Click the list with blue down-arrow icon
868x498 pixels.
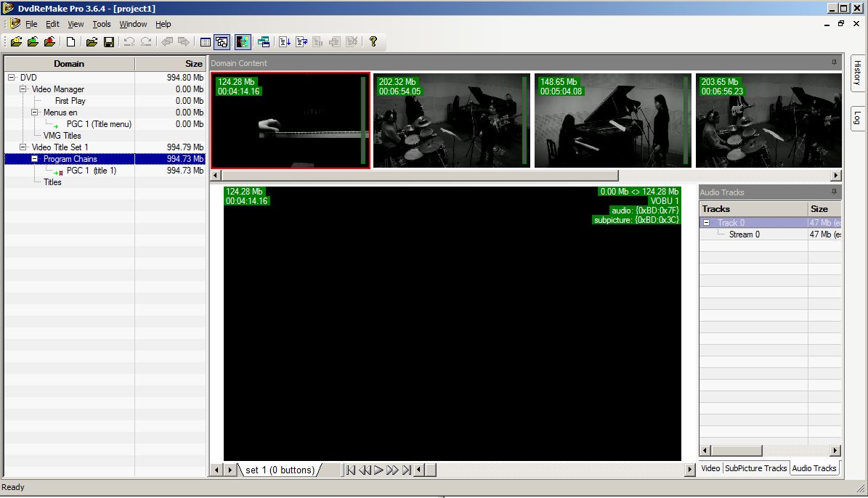[x=285, y=41]
